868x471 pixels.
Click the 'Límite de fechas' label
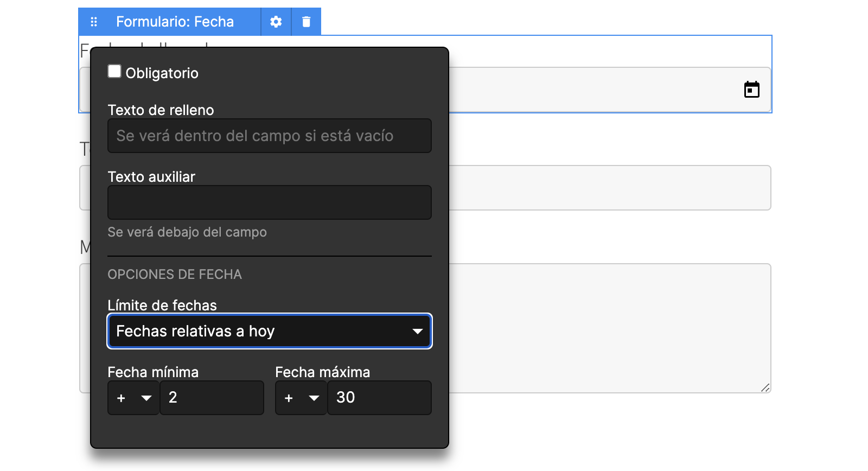162,305
